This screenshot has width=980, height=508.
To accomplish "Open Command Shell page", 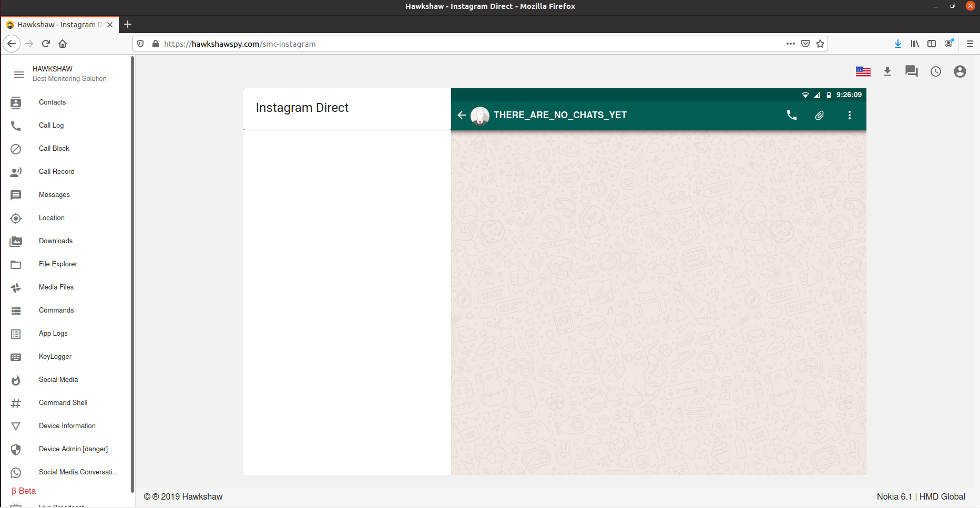I will (x=63, y=403).
